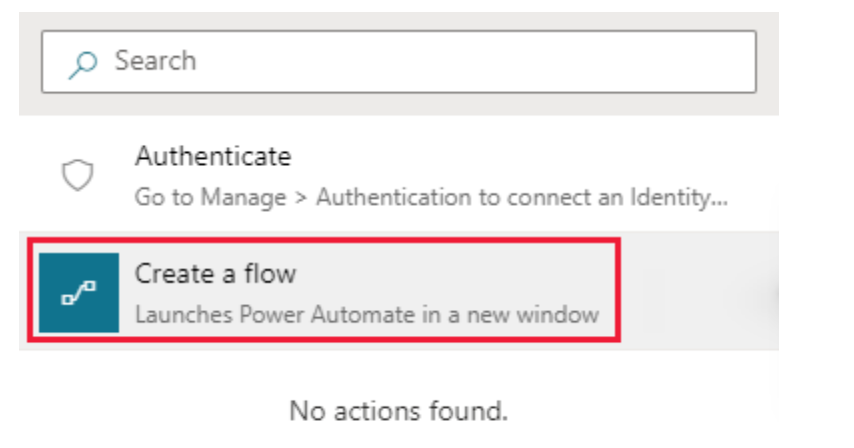The height and width of the screenshot is (448, 854).
Task: Click the 'No actions found.' message
Action: 399,410
